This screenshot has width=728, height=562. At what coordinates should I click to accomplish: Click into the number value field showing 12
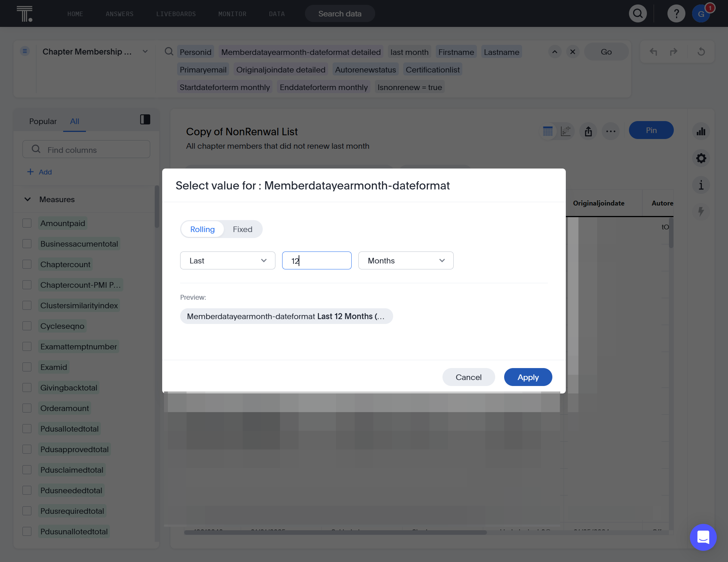(317, 260)
